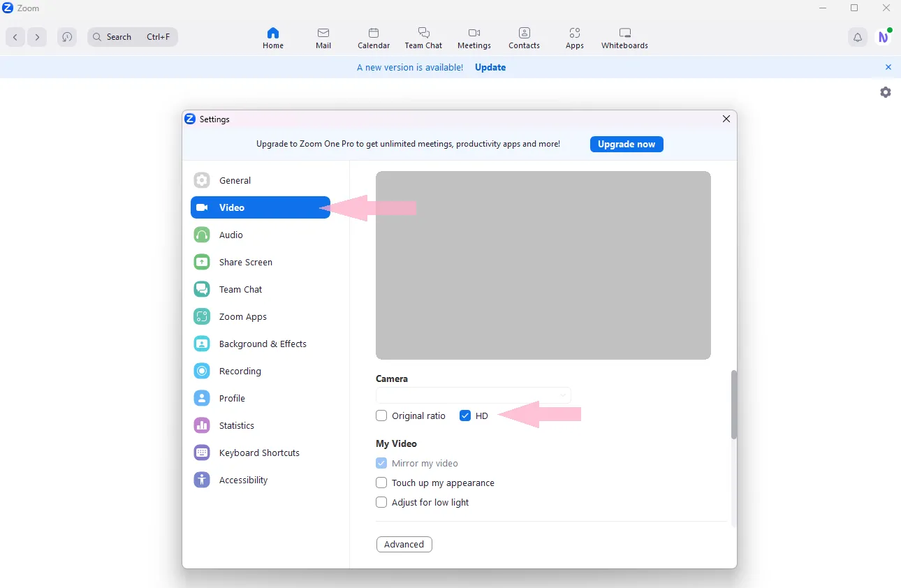Enable Adjust for low light

[x=381, y=502]
